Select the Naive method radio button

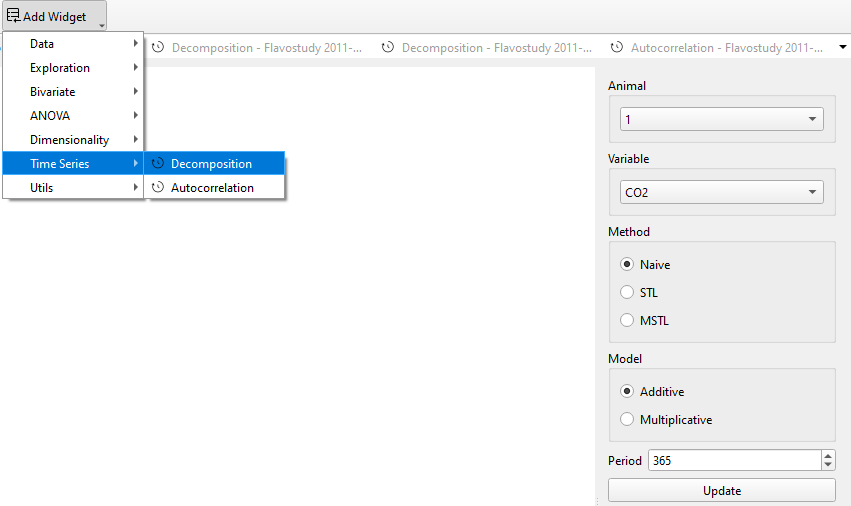[628, 265]
